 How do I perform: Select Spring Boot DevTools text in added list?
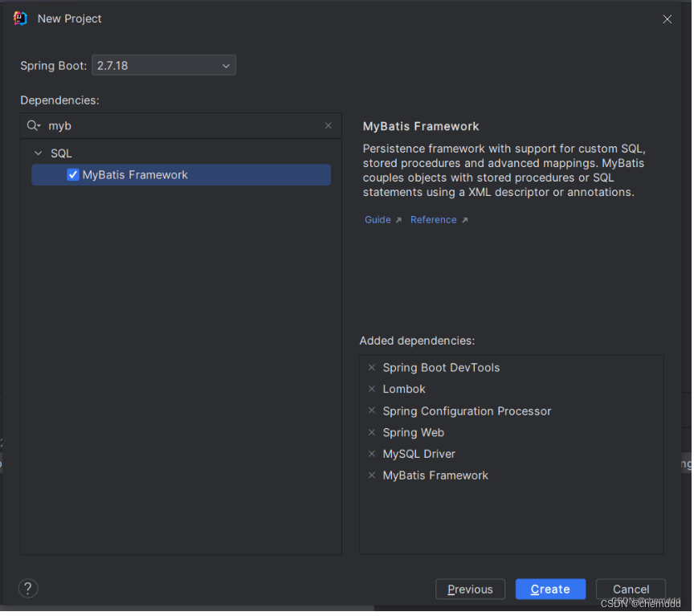441,368
